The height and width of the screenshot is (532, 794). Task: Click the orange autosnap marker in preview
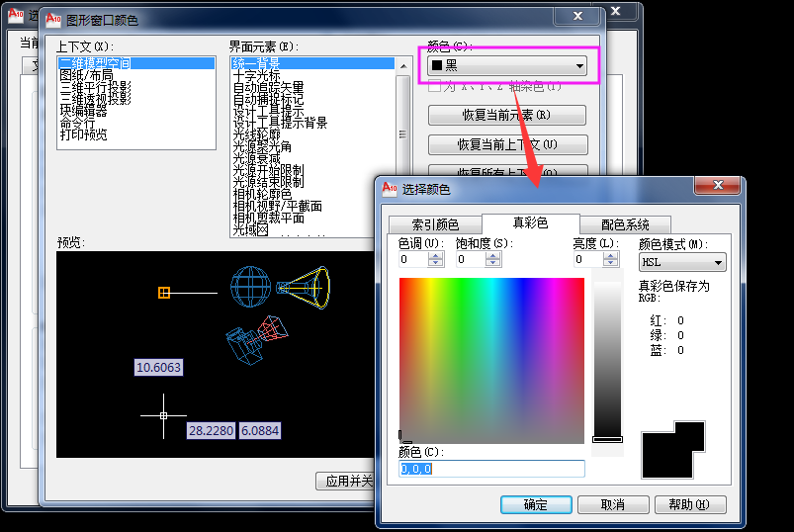[x=164, y=293]
